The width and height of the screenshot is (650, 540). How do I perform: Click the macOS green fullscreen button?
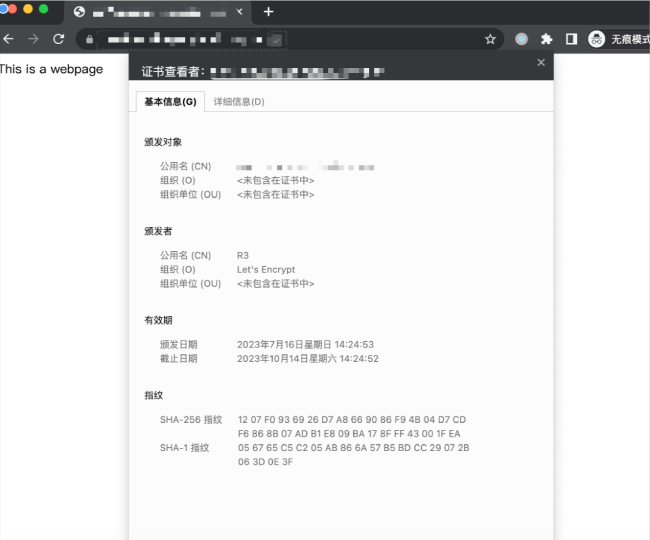[x=43, y=9]
